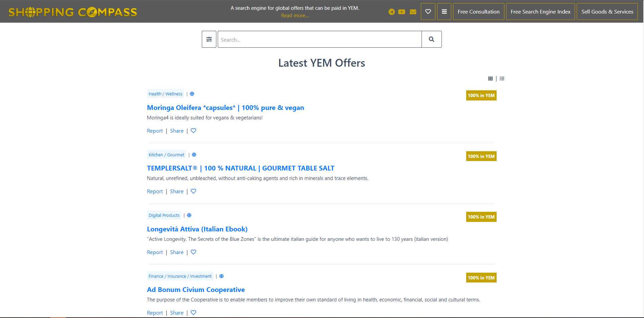
Task: Click globe icon beside Digital Products
Action: pos(189,215)
